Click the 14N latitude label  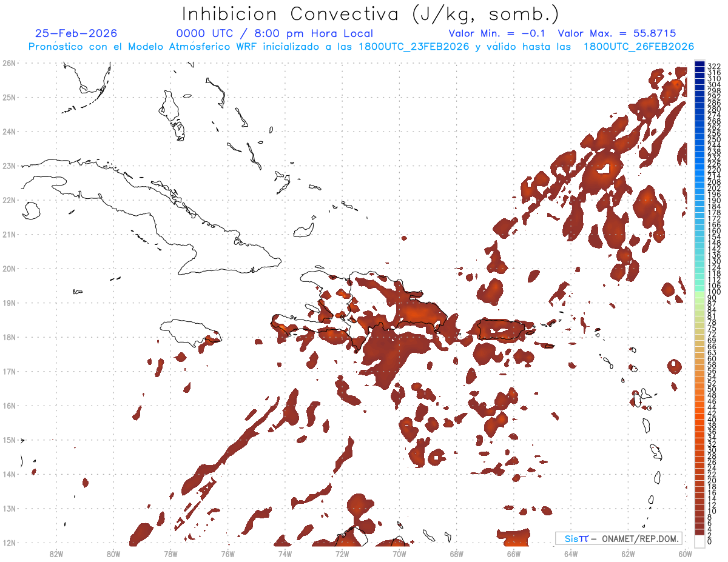pyautogui.click(x=9, y=474)
